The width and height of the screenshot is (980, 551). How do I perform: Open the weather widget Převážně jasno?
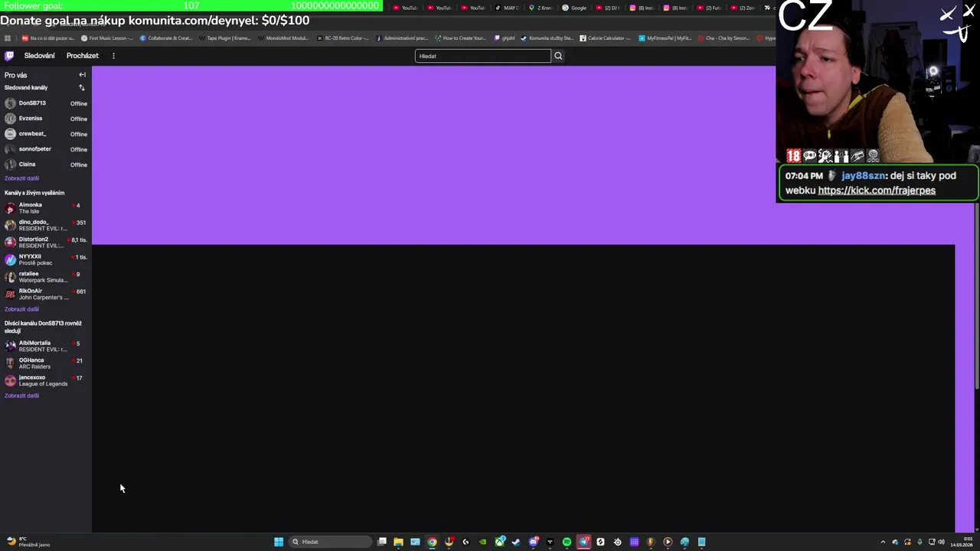[28, 542]
